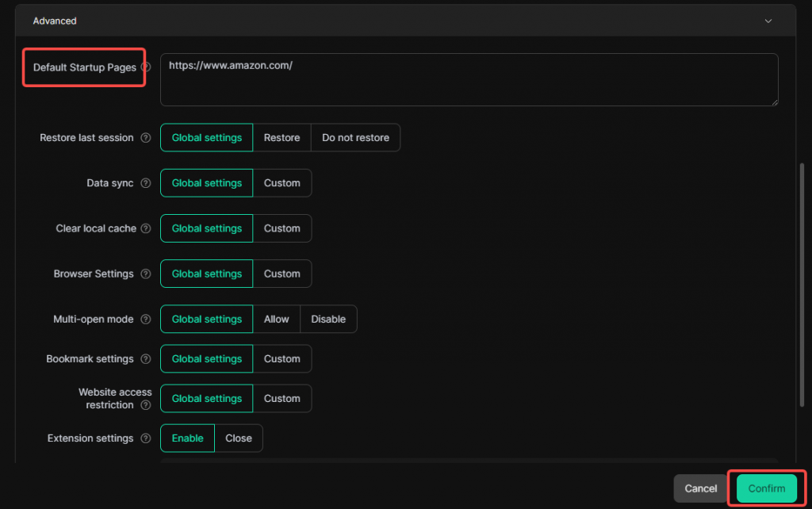This screenshot has height=509, width=812.
Task: Set Restore last session to Restore
Action: (282, 138)
